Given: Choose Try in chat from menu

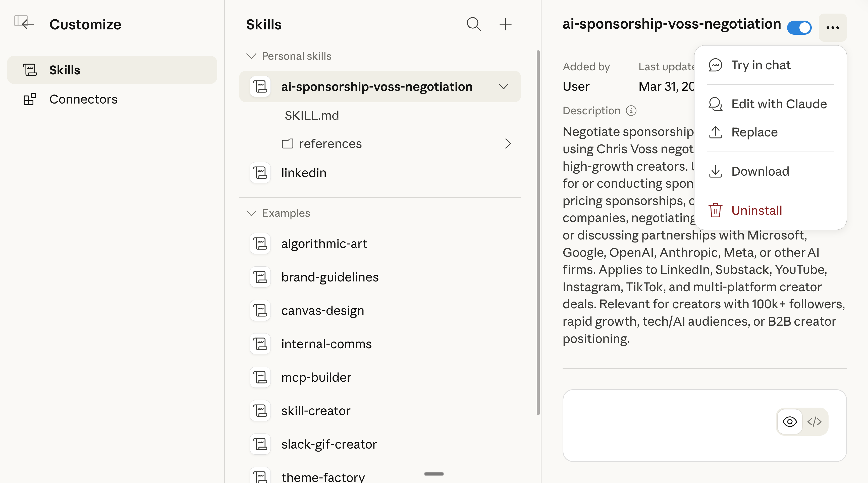Looking at the screenshot, I should [760, 65].
